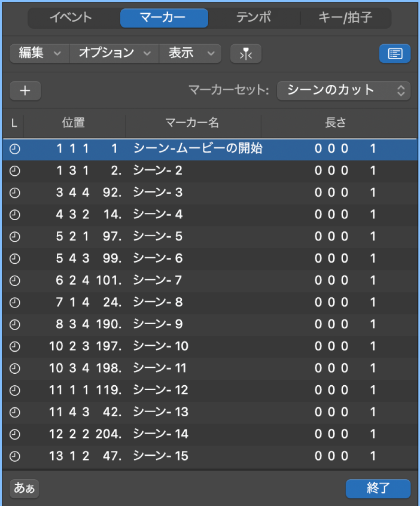The height and width of the screenshot is (506, 420).
Task: Toggle the clock icon on シーン-15
Action: click(14, 456)
